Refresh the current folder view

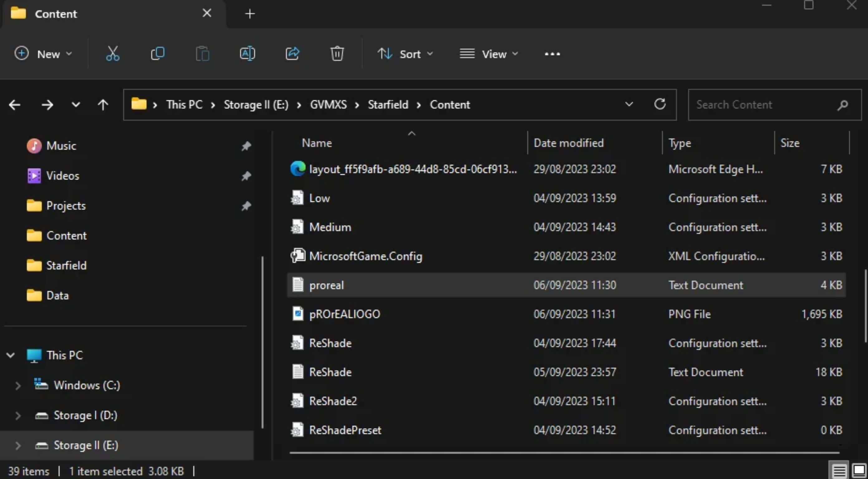659,104
